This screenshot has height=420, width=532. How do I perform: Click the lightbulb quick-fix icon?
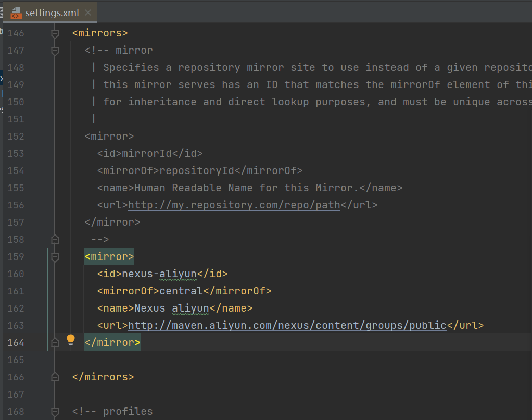click(x=71, y=341)
